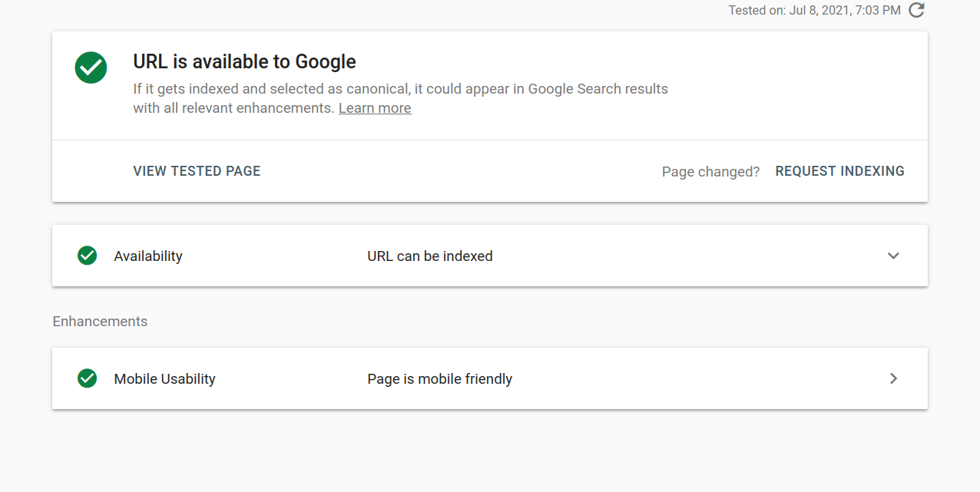Click the 'Tested on: Jul 8, 2021' timestamp
Image resolution: width=980 pixels, height=492 pixels.
click(x=815, y=11)
